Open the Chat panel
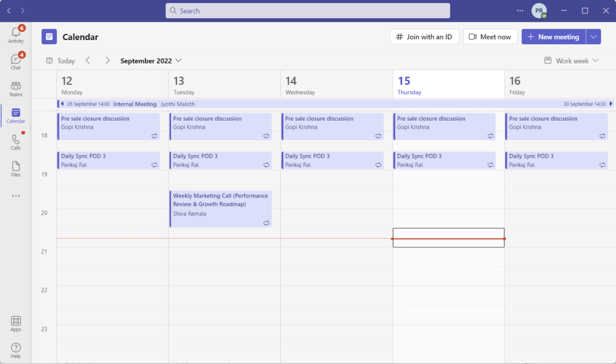 (x=15, y=60)
